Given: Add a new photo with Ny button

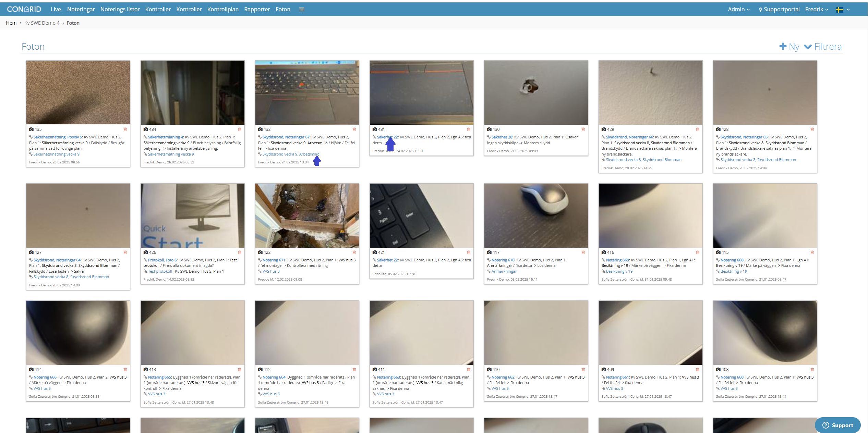Looking at the screenshot, I should click(789, 47).
